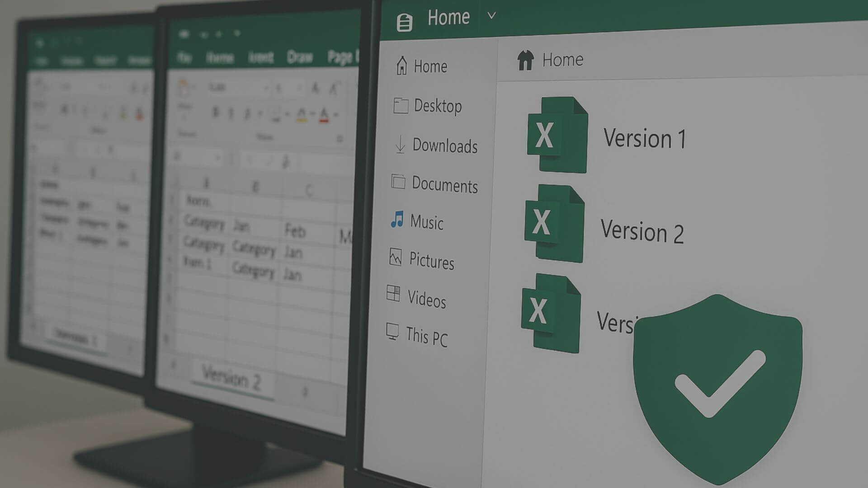868x488 pixels.
Task: Click the sidebar Home house outline icon
Action: coord(401,66)
